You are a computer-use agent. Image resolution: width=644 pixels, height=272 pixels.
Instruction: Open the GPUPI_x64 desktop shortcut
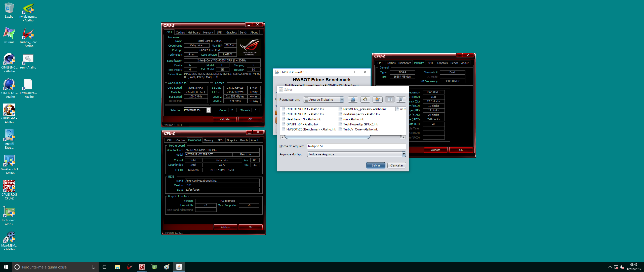click(9, 114)
